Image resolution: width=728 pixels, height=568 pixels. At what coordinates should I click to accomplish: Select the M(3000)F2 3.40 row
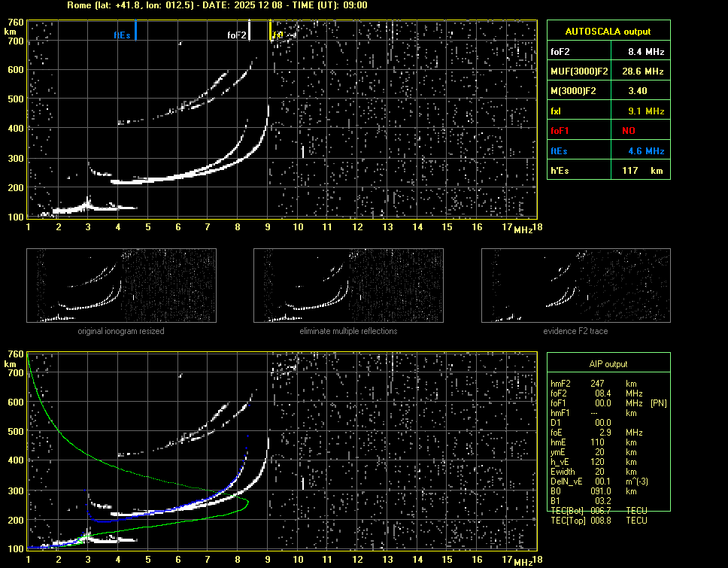point(607,91)
